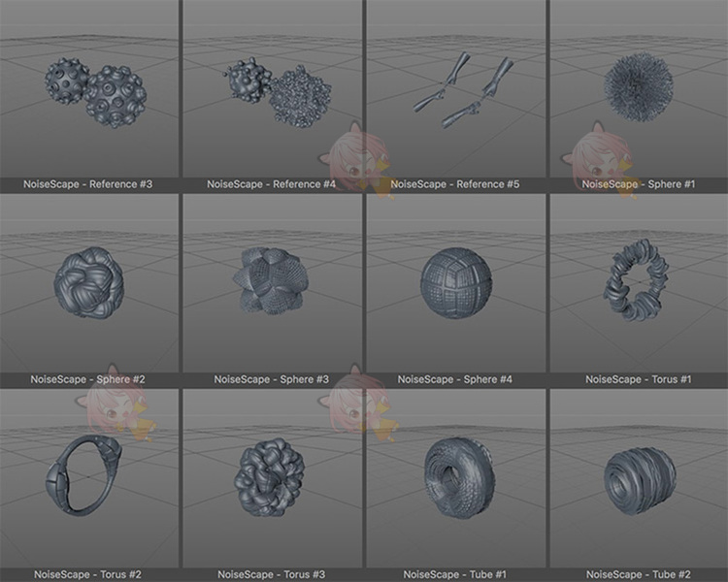Click the 'NoiseScape - Sphere #3' caption
Viewport: 728px width, 582px height.
click(271, 379)
